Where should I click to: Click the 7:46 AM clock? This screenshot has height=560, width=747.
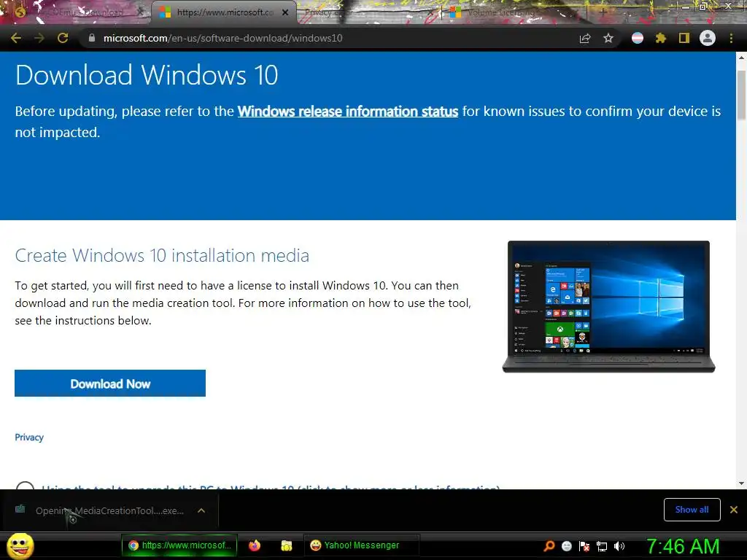tap(683, 546)
